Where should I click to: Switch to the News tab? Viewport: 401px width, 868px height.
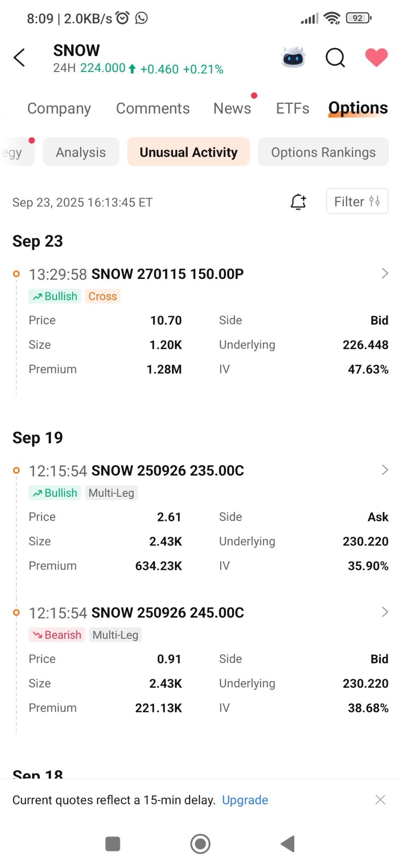(x=232, y=108)
